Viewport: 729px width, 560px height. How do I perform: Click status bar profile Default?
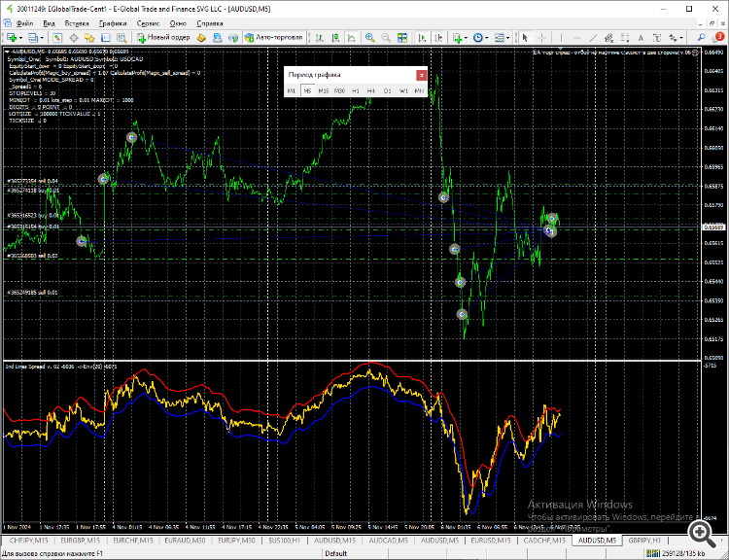[335, 553]
